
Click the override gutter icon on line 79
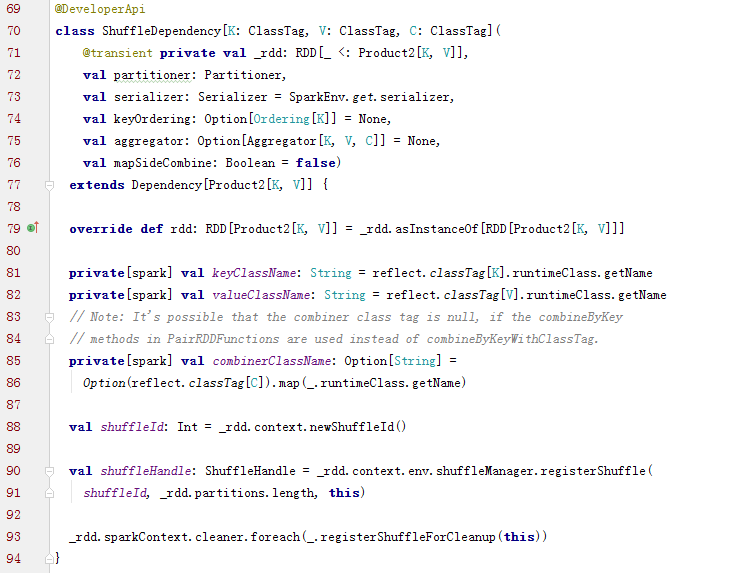(33, 228)
